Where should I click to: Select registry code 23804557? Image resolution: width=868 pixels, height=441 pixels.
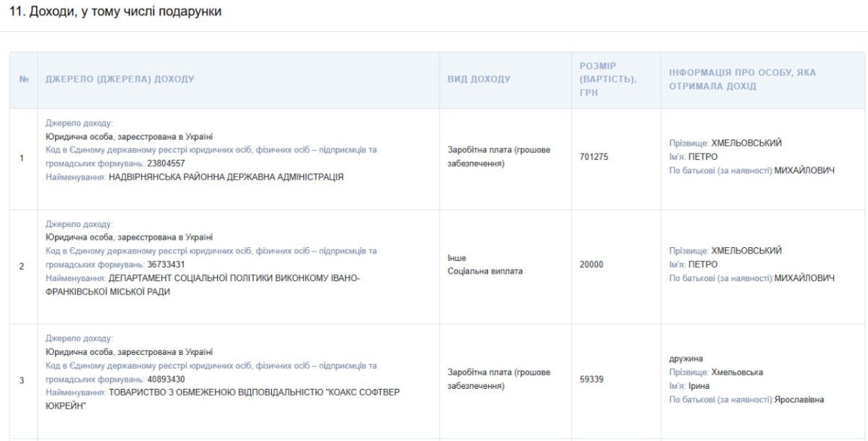pyautogui.click(x=165, y=163)
